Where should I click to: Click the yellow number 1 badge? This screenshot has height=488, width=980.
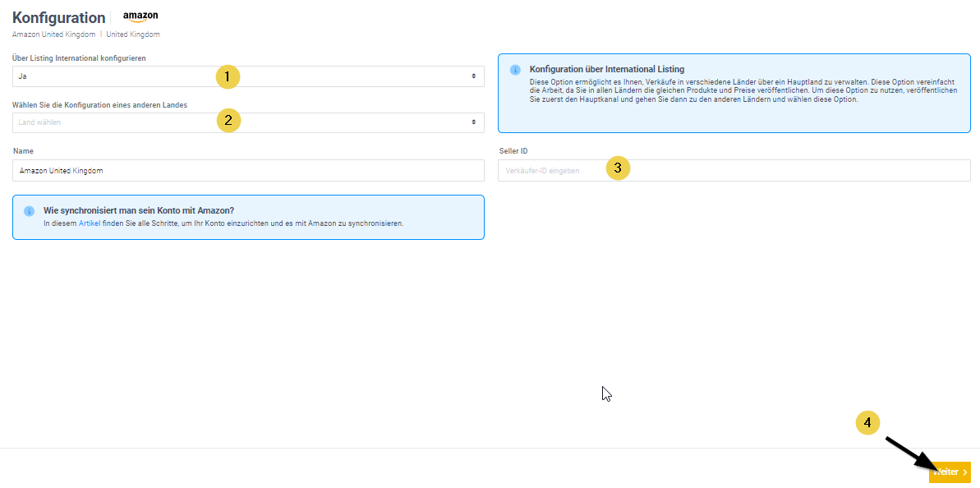[x=228, y=76]
